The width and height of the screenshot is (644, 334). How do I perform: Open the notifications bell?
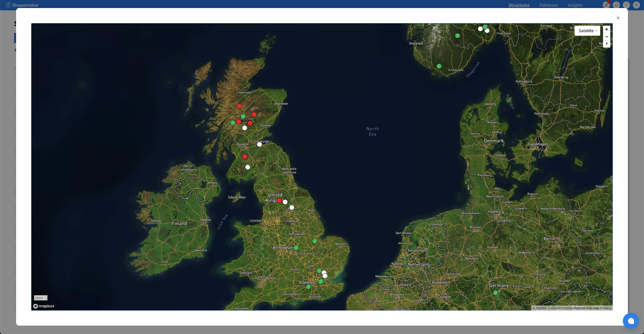coord(616,5)
